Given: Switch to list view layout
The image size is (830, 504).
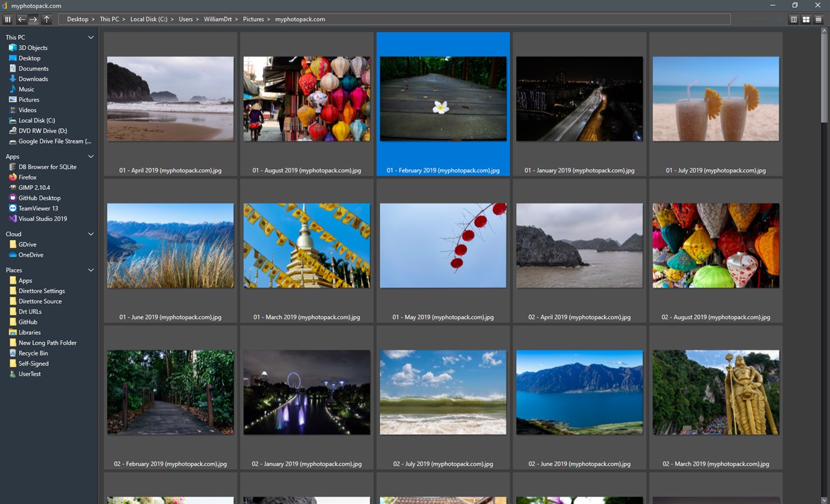Looking at the screenshot, I should (818, 19).
